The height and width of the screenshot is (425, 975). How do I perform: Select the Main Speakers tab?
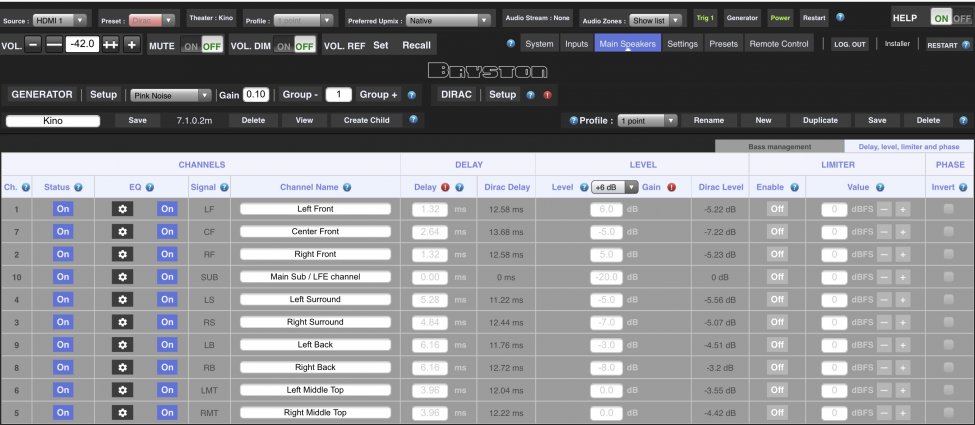point(627,44)
